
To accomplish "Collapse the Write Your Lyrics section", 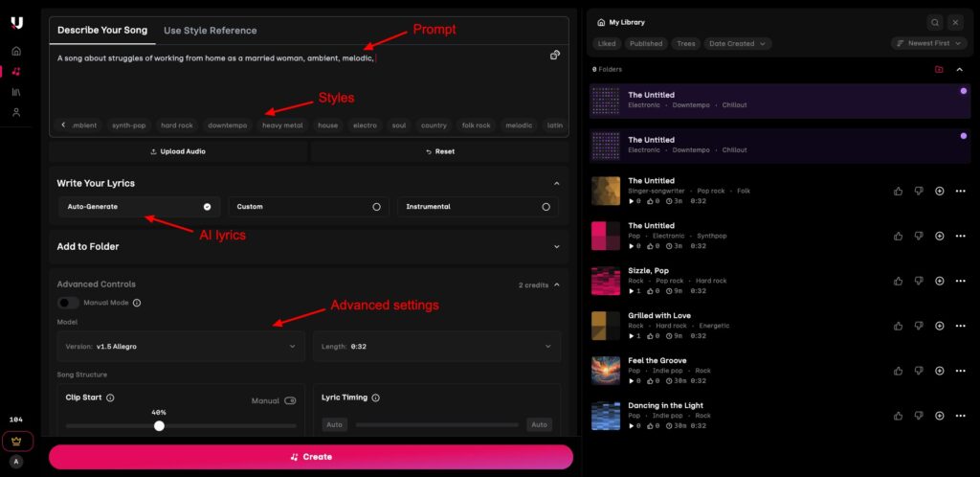I will point(556,184).
